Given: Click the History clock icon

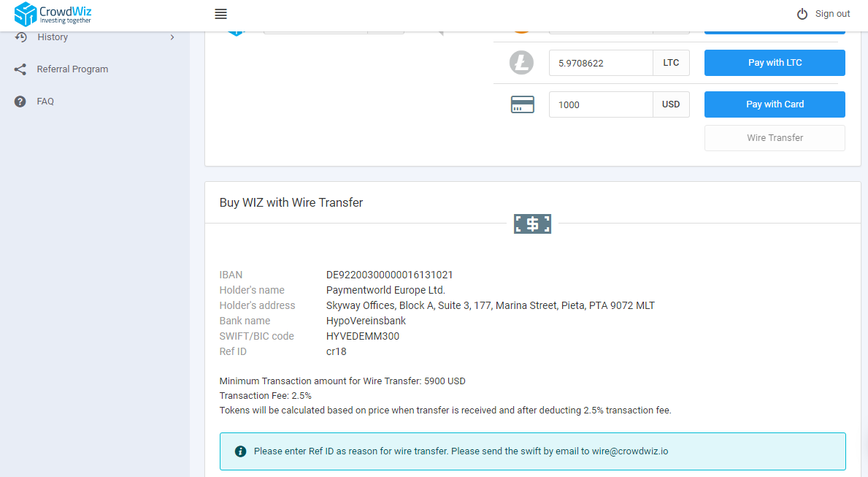Looking at the screenshot, I should click(21, 37).
